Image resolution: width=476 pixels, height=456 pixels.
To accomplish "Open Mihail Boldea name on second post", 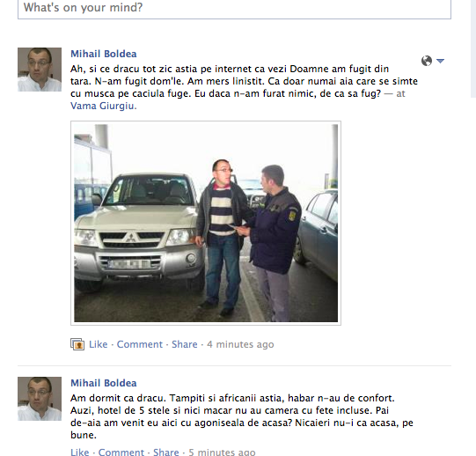I will tap(104, 383).
